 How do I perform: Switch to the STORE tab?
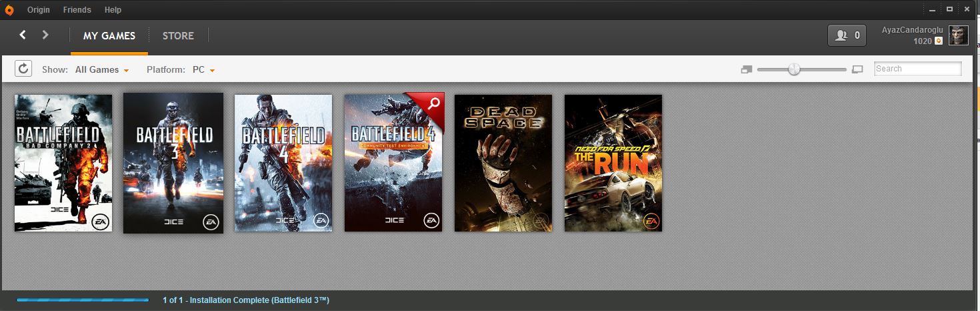[x=178, y=36]
